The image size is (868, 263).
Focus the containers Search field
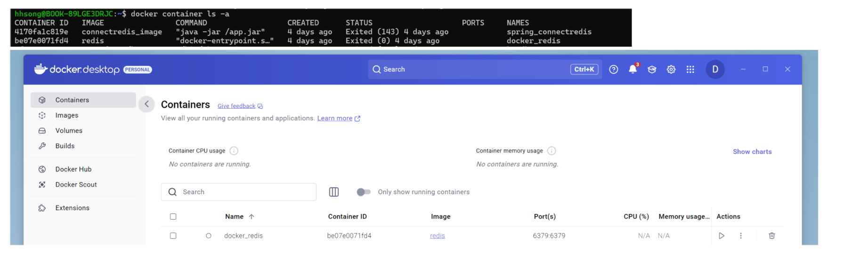239,192
